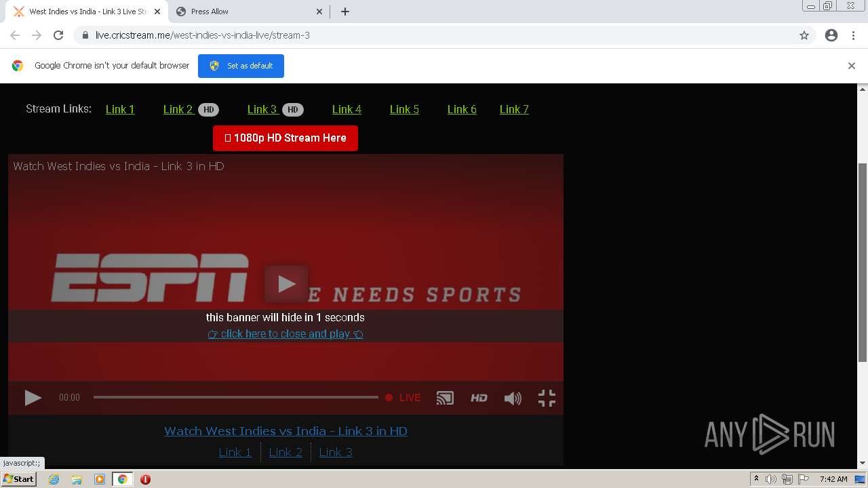Open the Chrome profile avatar menu
Image resolution: width=868 pixels, height=488 pixels.
[831, 35]
